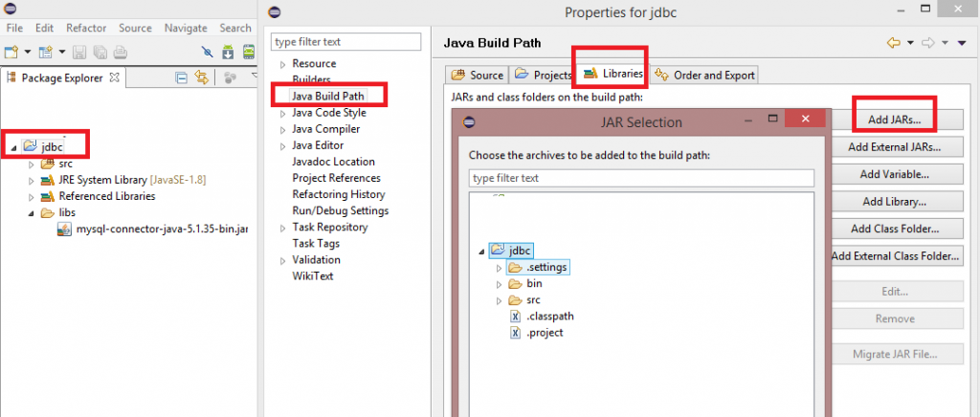980x417 pixels.
Task: Click the Android SDK download toolbar icon
Action: (228, 52)
